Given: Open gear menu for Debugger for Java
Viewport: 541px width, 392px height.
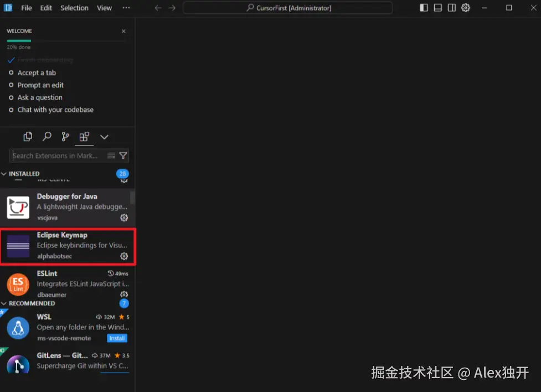Looking at the screenshot, I should pos(124,218).
